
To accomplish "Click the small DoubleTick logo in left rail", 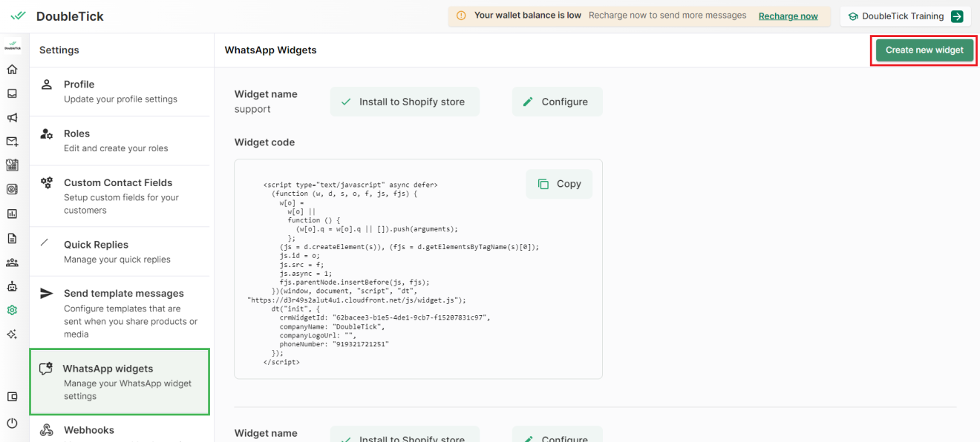I will tap(12, 46).
